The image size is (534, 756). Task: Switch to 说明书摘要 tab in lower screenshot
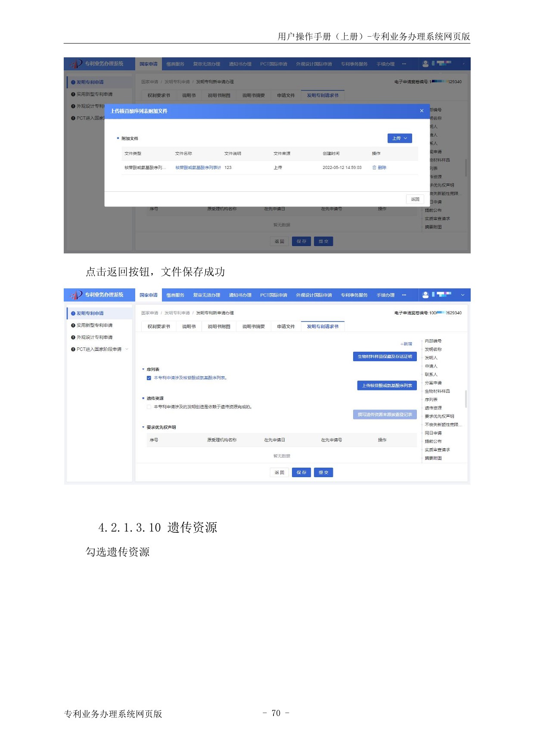coord(253,327)
